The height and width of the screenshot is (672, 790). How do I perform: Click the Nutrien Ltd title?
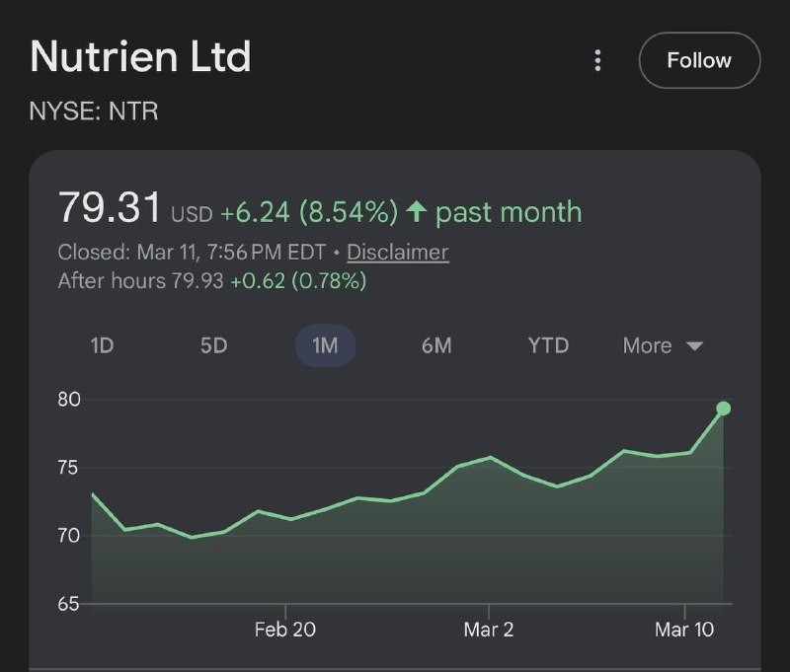(140, 56)
